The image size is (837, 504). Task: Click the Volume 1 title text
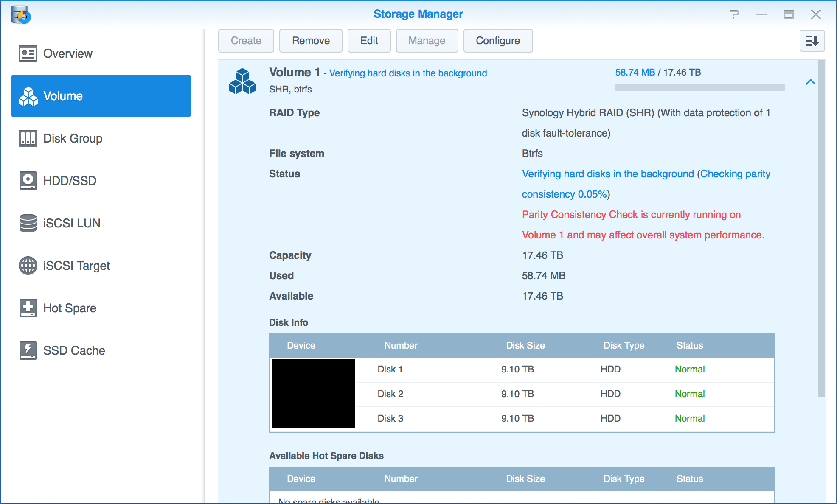pyautogui.click(x=295, y=73)
